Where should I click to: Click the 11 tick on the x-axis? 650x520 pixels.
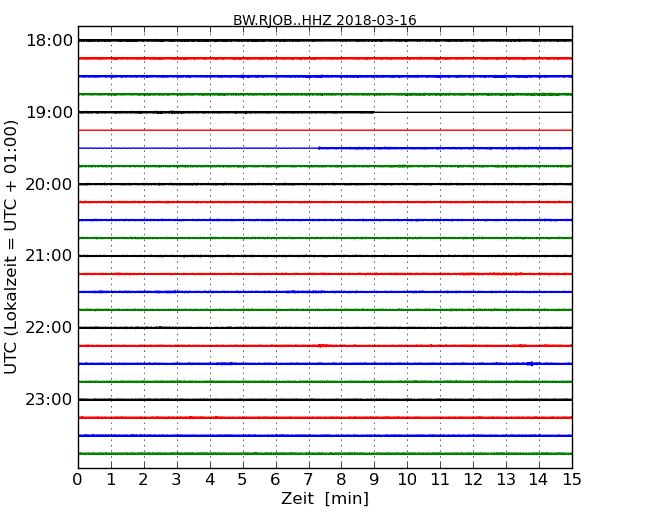tap(440, 479)
